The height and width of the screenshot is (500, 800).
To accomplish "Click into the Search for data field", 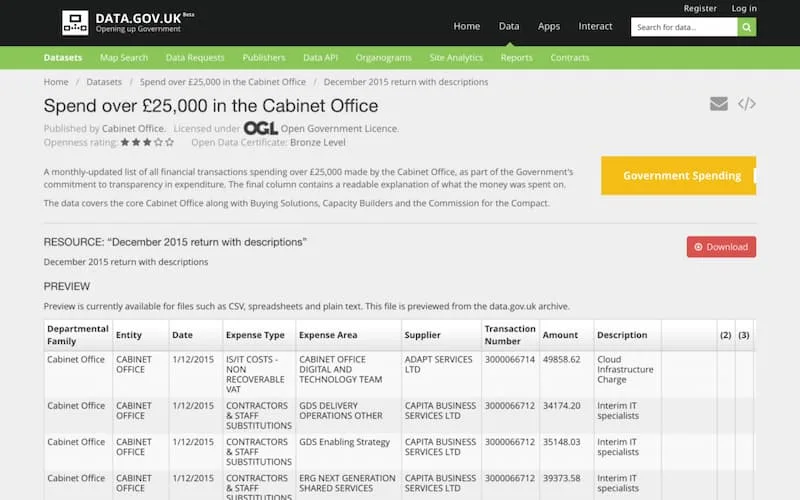I will point(684,27).
